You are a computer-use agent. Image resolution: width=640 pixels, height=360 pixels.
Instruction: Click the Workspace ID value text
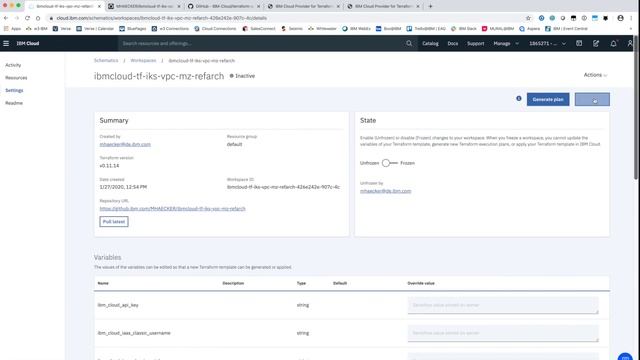pyautogui.click(x=283, y=187)
